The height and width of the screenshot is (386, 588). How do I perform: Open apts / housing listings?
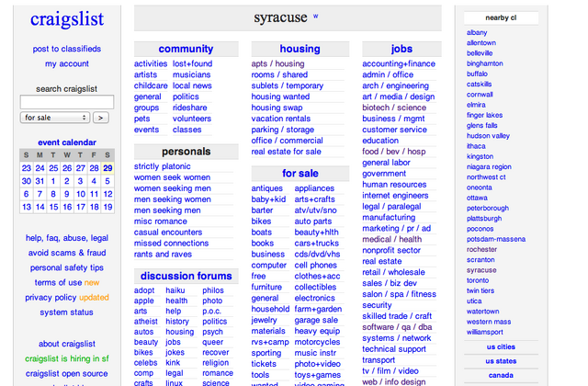tap(277, 63)
